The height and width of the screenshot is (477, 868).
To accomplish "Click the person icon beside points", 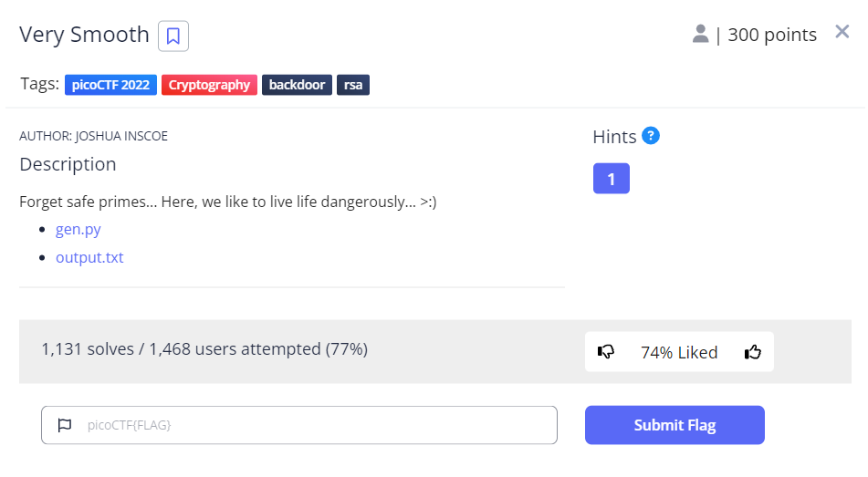I will click(x=700, y=35).
